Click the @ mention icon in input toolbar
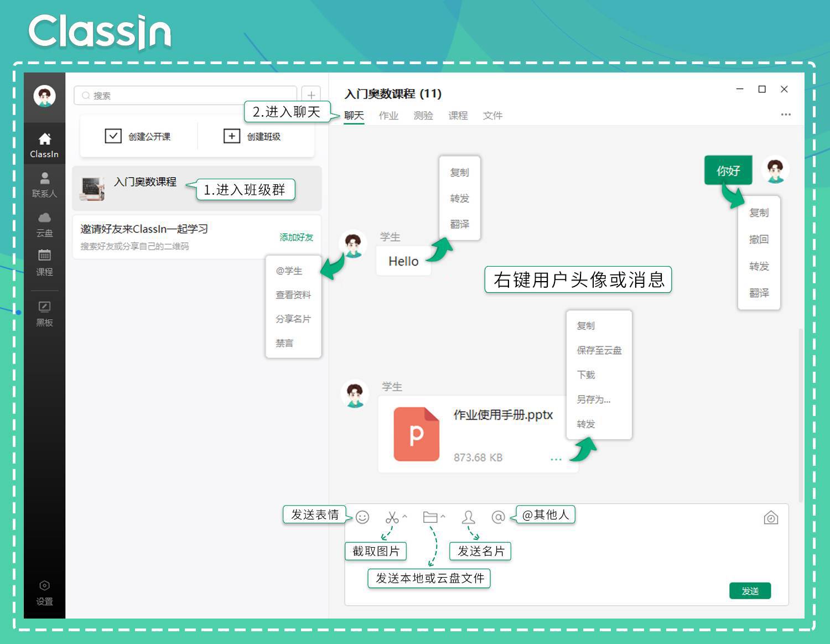830x644 pixels. click(x=498, y=517)
